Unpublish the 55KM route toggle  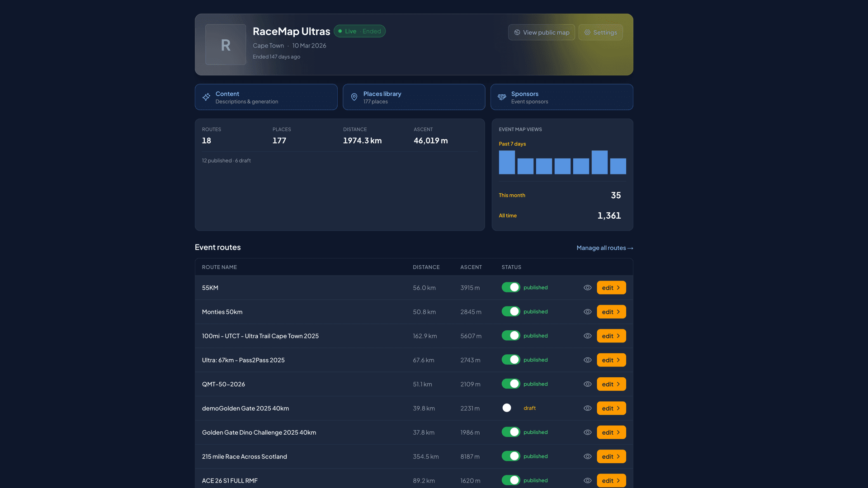[511, 287]
